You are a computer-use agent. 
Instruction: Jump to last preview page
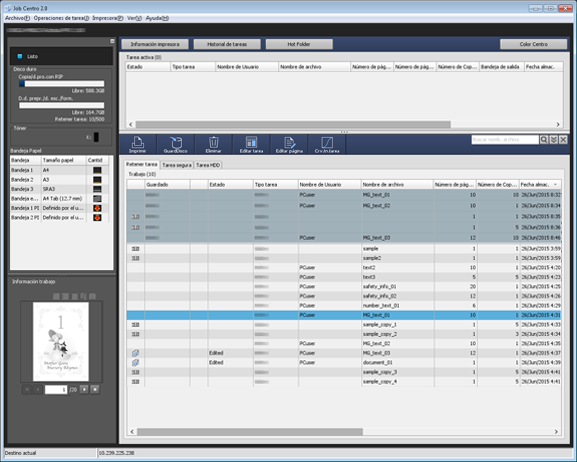pyautogui.click(x=95, y=389)
